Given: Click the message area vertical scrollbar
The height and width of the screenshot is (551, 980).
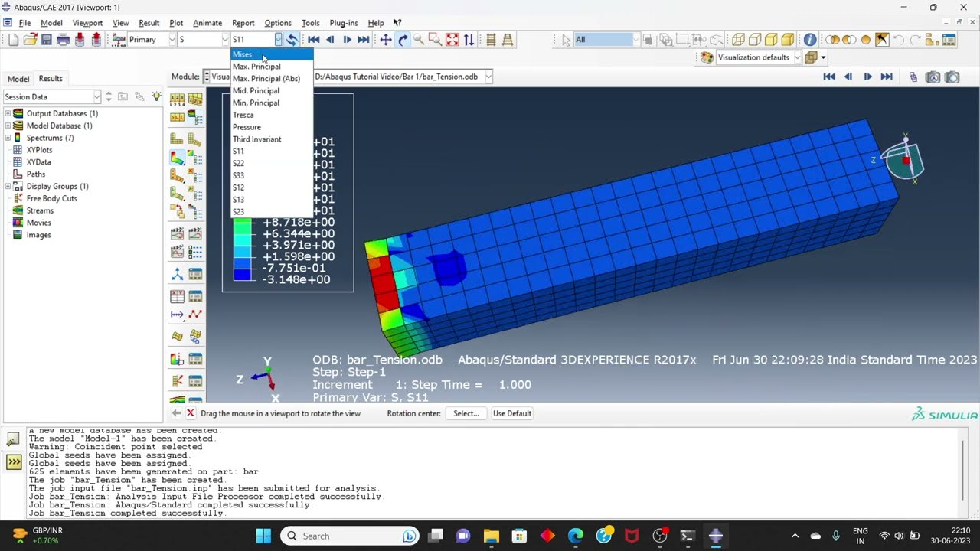Looking at the screenshot, I should point(962,472).
